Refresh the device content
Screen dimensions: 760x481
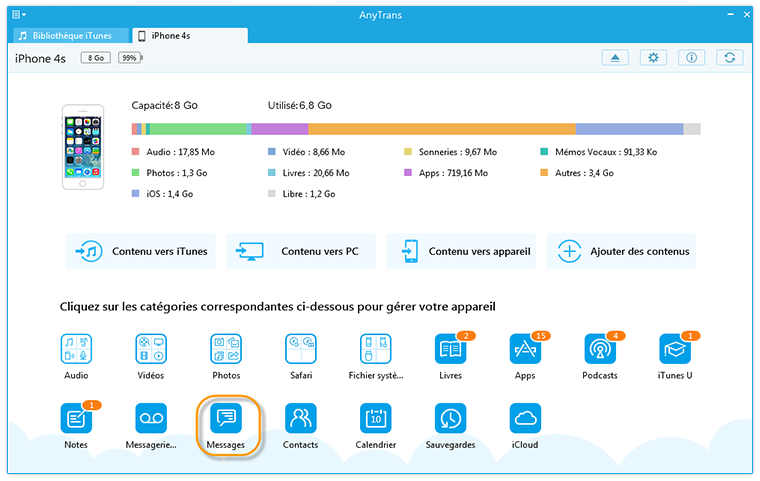pyautogui.click(x=730, y=58)
